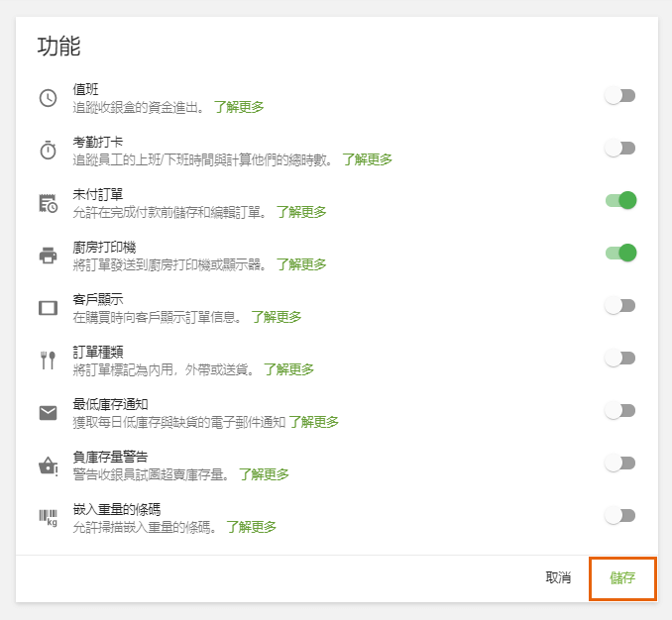The image size is (672, 620).
Task: Click the envelope icon for 最低庫存通知
Action: [x=48, y=412]
